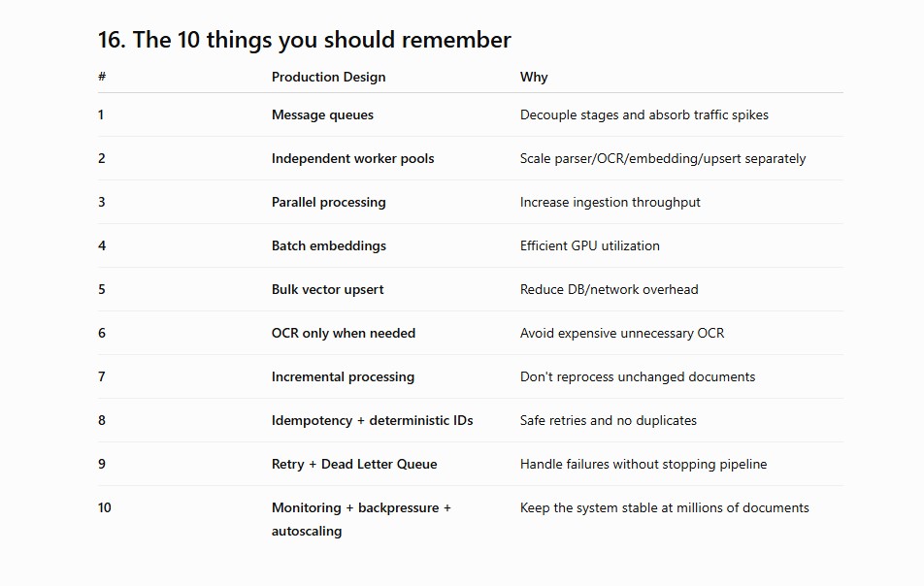Click the 'Parallel processing' entry
924x586 pixels.
328,202
